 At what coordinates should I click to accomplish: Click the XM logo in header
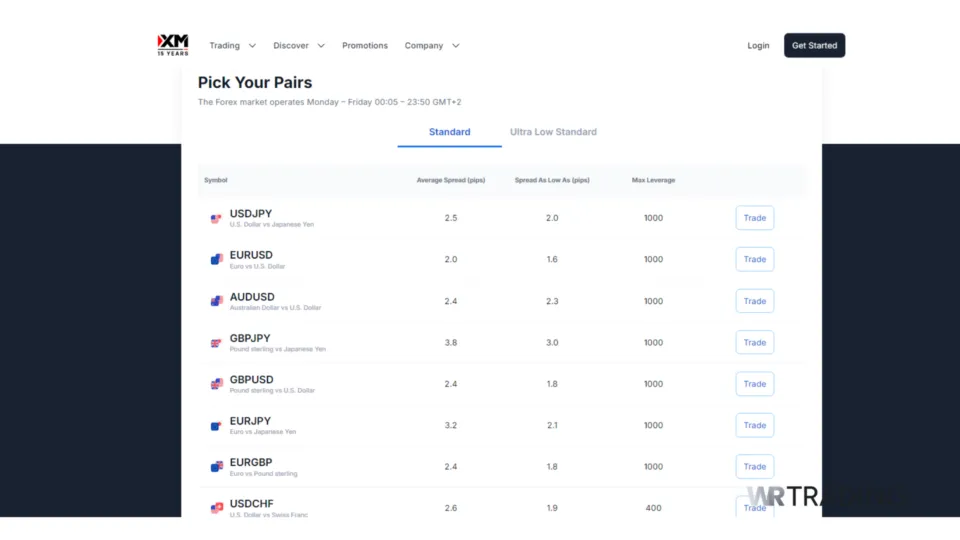173,45
